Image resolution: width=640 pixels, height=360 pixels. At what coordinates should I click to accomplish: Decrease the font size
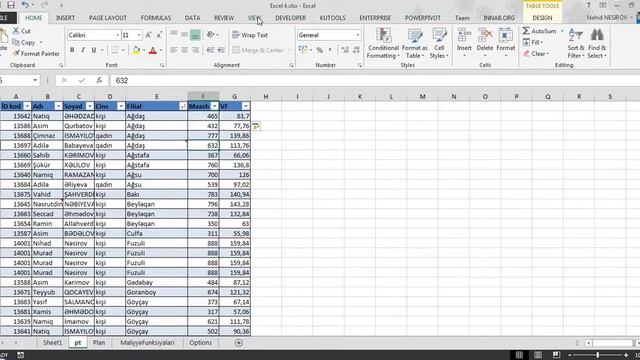159,35
